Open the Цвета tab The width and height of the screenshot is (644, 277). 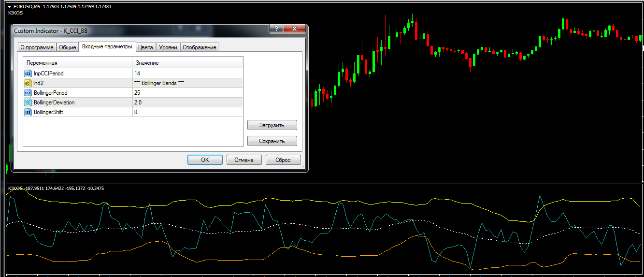(x=145, y=47)
